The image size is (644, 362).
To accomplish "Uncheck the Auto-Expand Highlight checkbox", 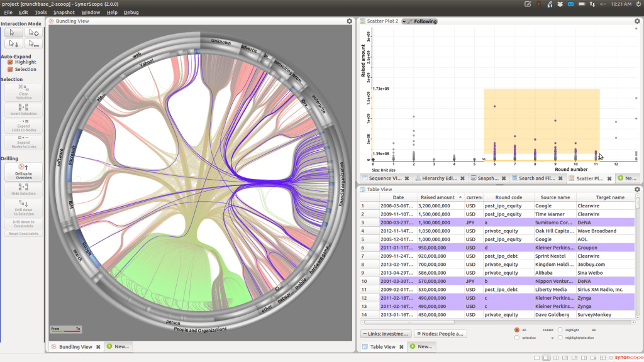I will (x=10, y=62).
